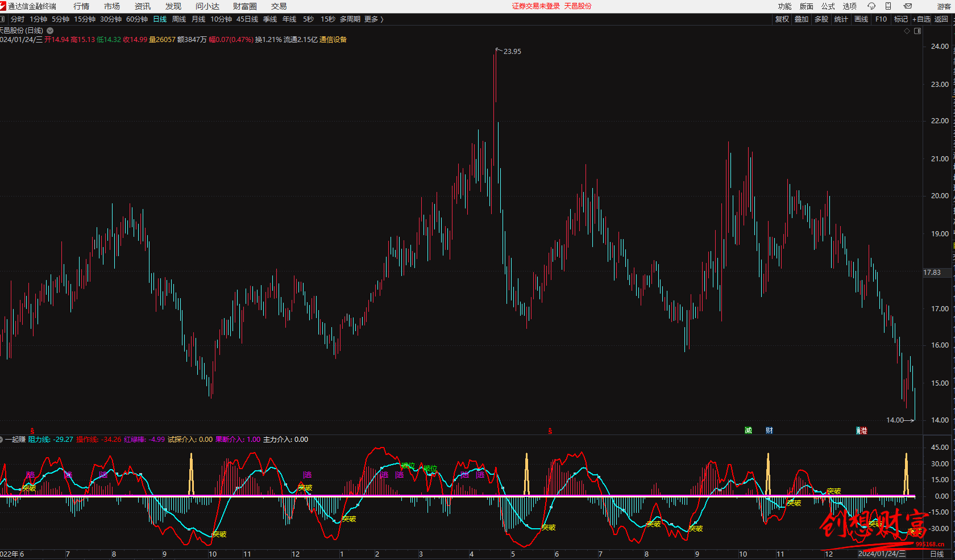Viewport: 955px width, 560px height.
Task: Open the 发现 menu
Action: tap(173, 6)
